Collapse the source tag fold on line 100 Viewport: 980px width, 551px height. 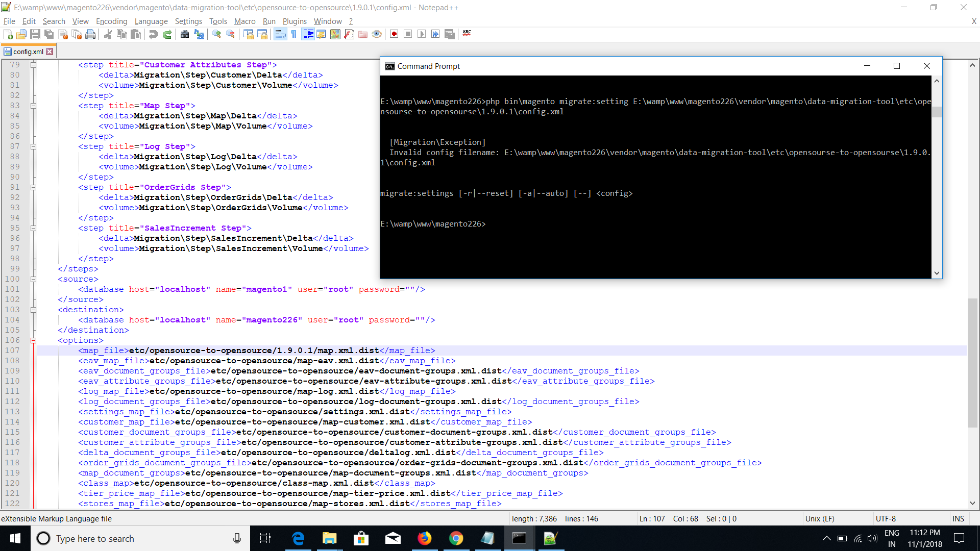tap(33, 279)
